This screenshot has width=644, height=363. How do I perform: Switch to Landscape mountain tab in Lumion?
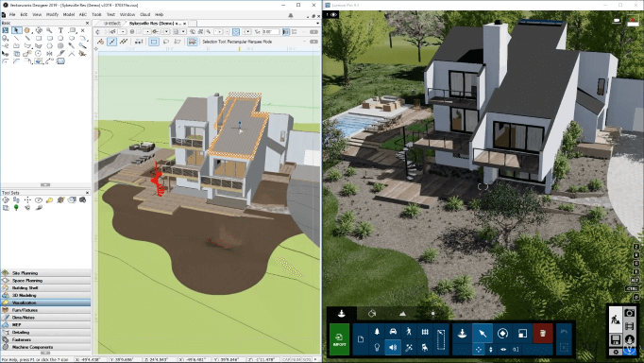[x=402, y=314]
